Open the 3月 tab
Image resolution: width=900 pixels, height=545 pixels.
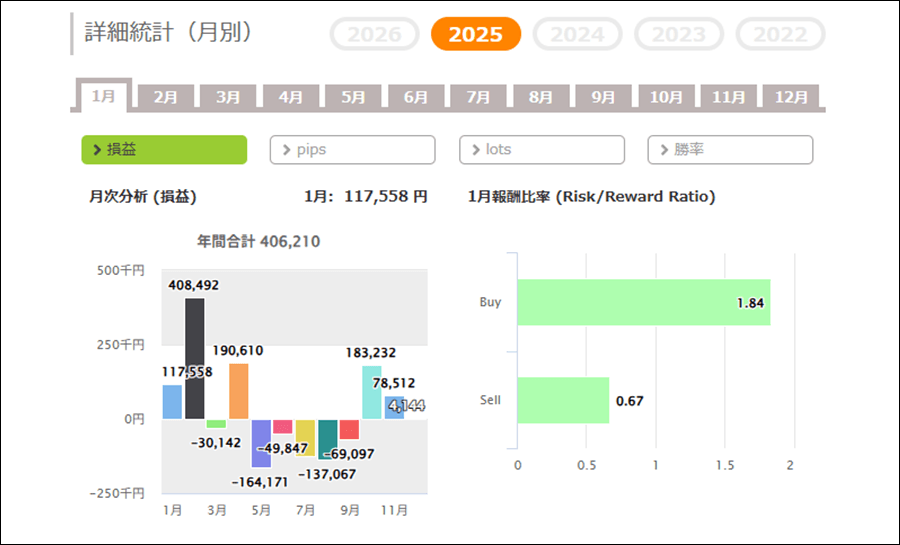[228, 96]
